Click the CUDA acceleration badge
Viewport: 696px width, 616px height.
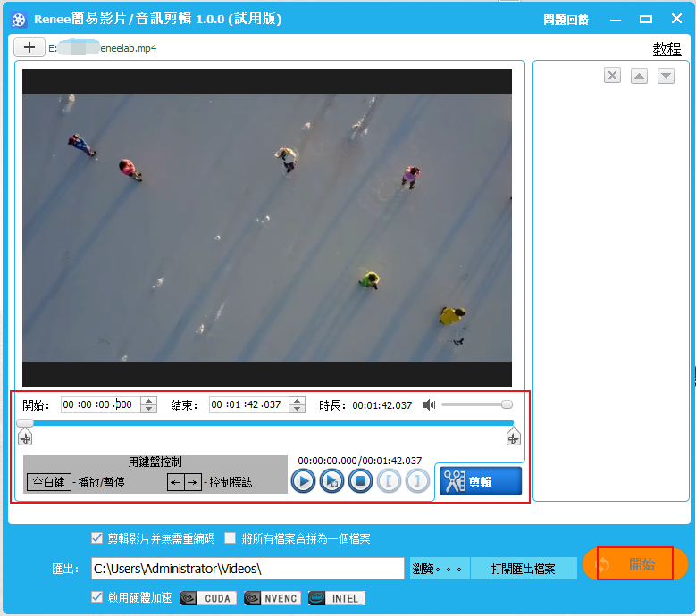pyautogui.click(x=208, y=598)
